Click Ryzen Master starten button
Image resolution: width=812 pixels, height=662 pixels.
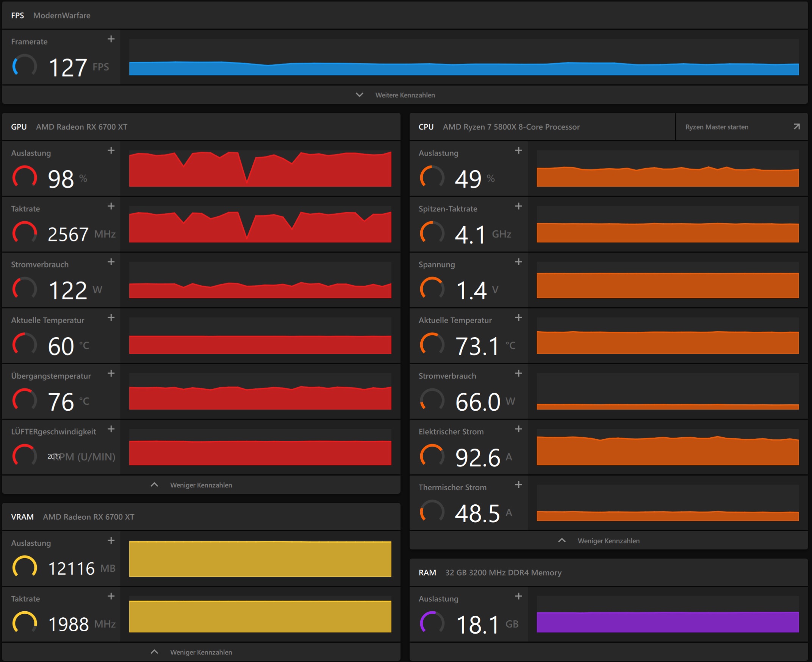click(x=717, y=127)
